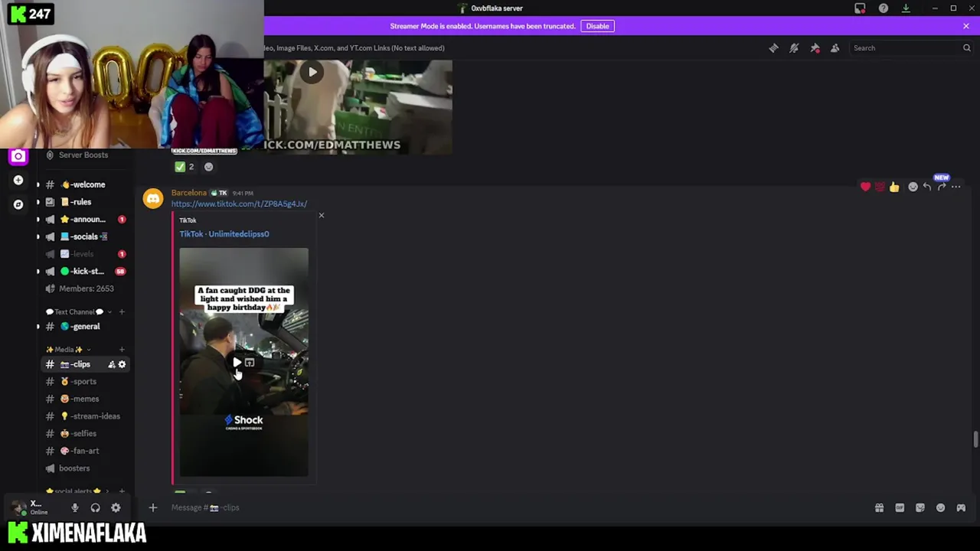
Task: Open the sports channel
Action: pos(83,382)
